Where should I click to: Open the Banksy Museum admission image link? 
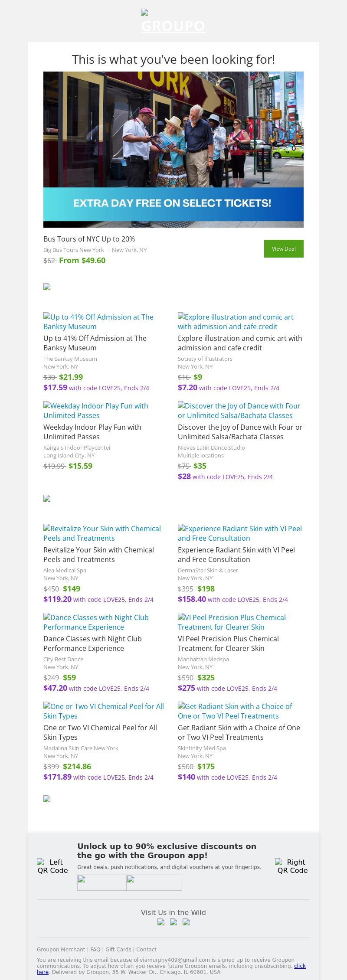coord(98,322)
